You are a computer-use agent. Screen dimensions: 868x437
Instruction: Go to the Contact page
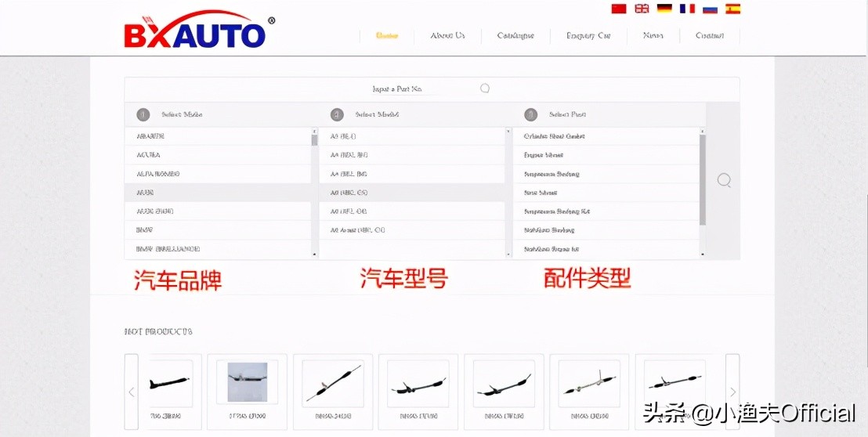710,35
